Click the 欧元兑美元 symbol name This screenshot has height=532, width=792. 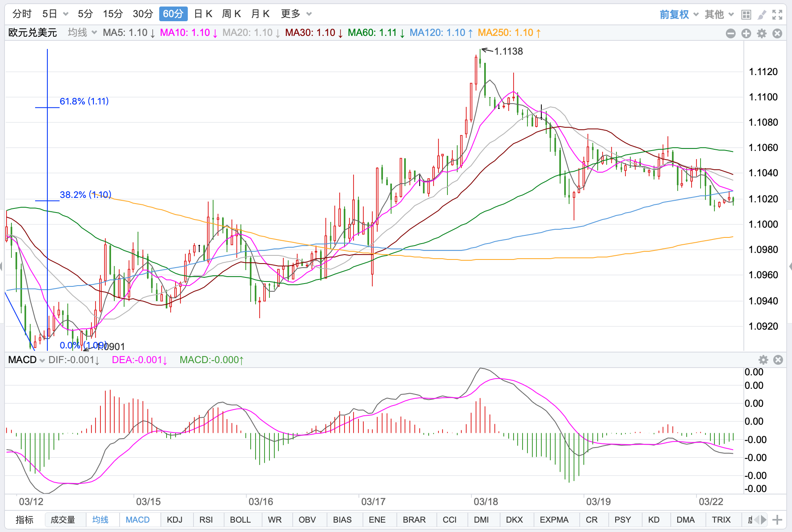33,33
